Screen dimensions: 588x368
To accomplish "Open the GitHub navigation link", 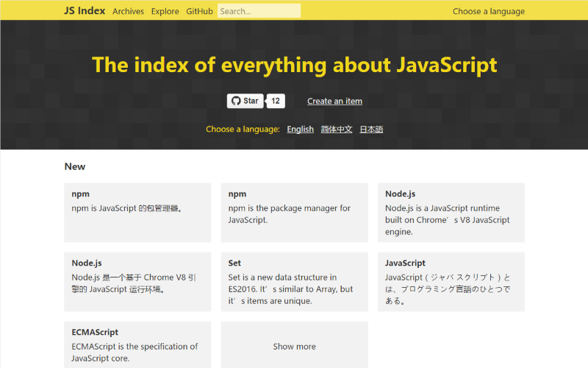I will (199, 11).
